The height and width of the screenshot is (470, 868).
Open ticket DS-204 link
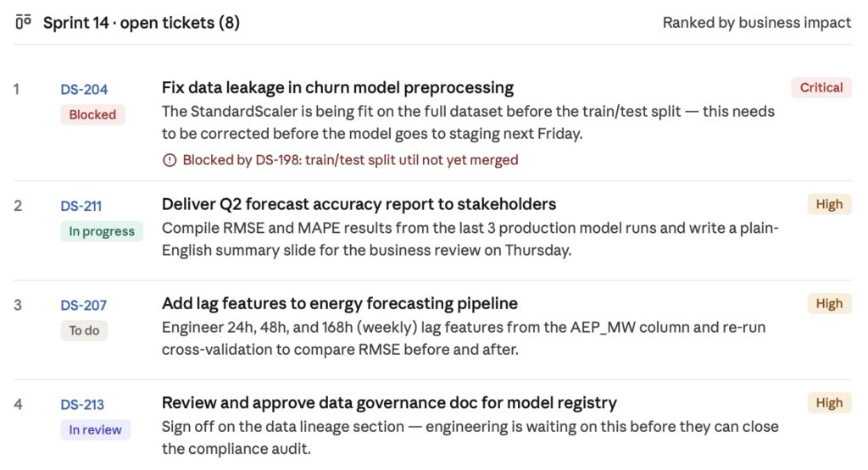84,89
